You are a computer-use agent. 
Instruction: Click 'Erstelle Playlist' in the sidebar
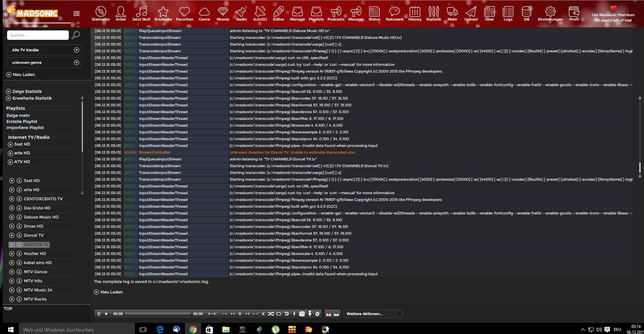22,122
